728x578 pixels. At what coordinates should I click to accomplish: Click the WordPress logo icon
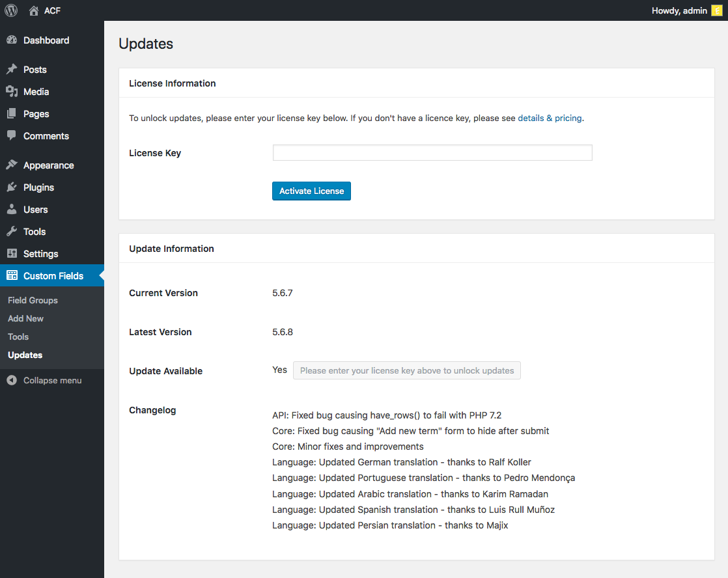[x=11, y=10]
